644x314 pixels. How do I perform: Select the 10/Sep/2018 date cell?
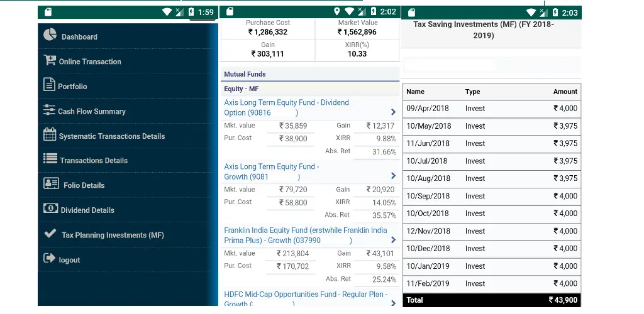[428, 196]
